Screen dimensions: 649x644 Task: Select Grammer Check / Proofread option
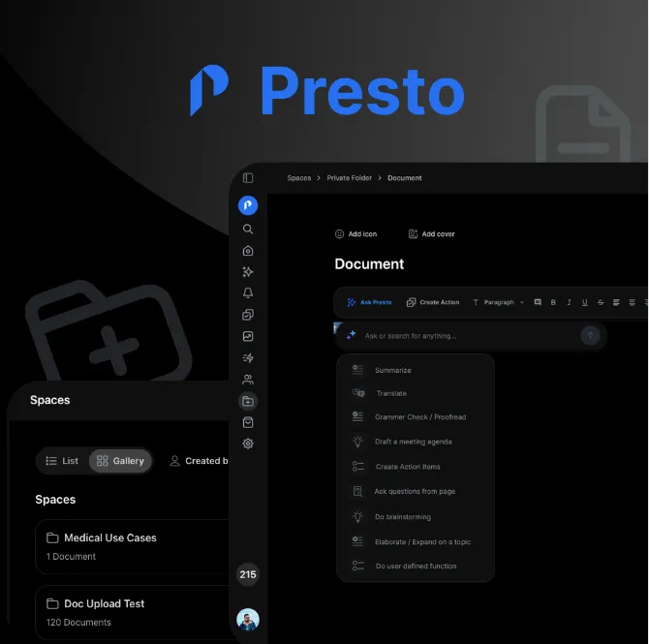pyautogui.click(x=416, y=417)
